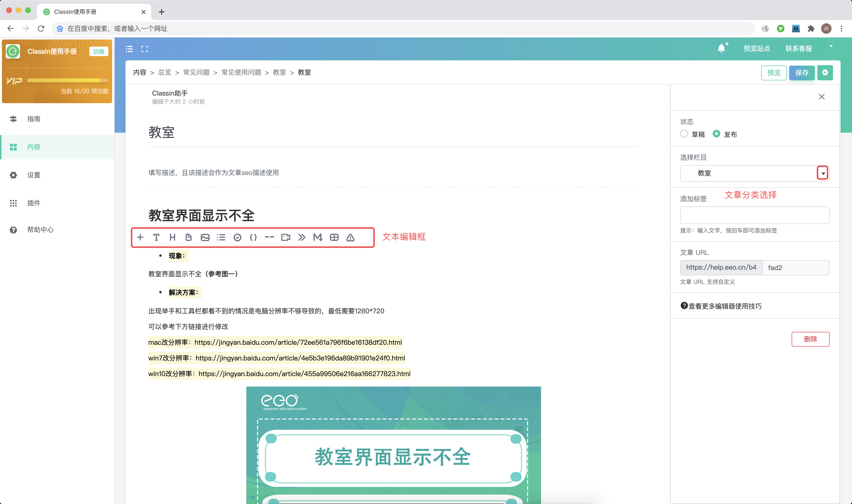Image resolution: width=852 pixels, height=504 pixels.
Task: Click the Markdown (M) icon in editor toolbar
Action: pos(318,237)
